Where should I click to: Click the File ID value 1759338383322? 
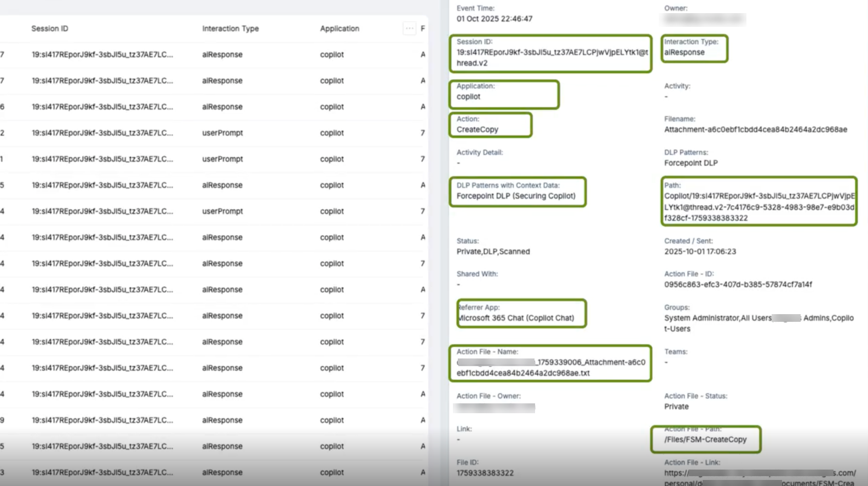tap(485, 473)
